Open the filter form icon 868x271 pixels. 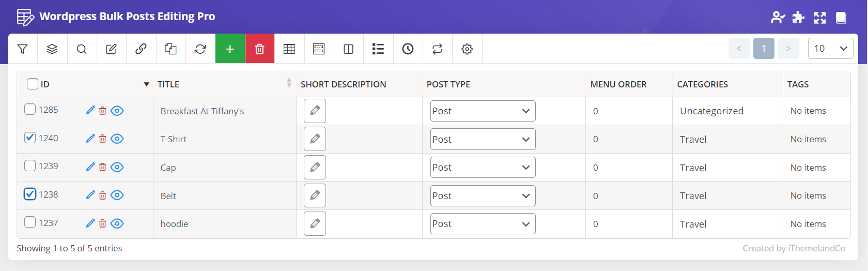tap(22, 49)
